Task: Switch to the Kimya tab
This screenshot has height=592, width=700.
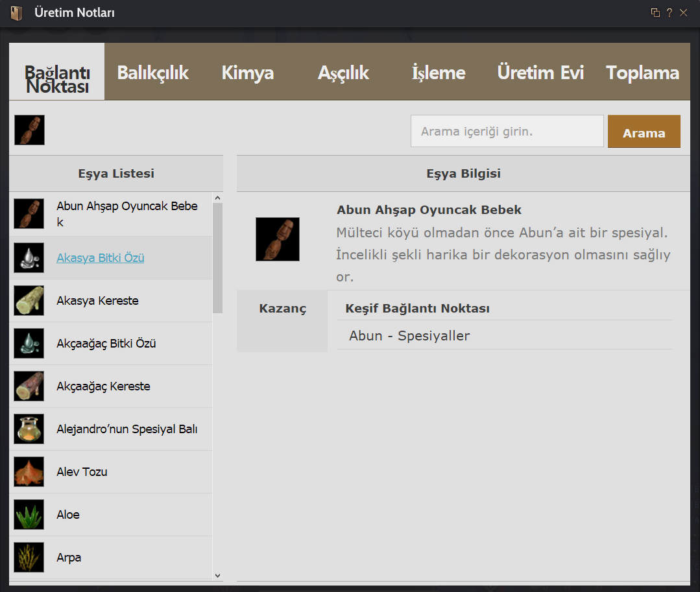Action: 247,73
